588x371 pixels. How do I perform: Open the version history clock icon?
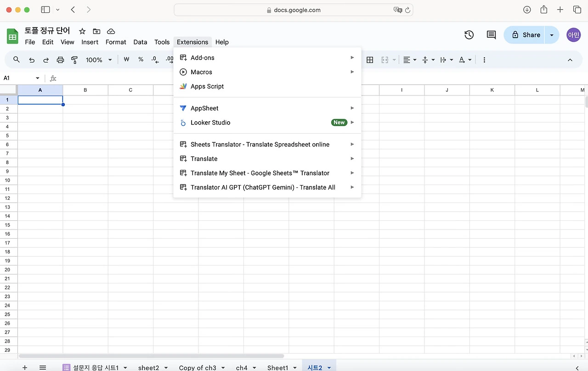pyautogui.click(x=469, y=35)
